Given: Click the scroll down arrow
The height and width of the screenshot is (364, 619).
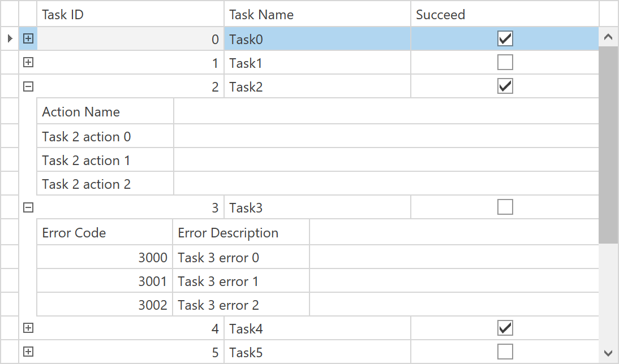Looking at the screenshot, I should pyautogui.click(x=609, y=353).
